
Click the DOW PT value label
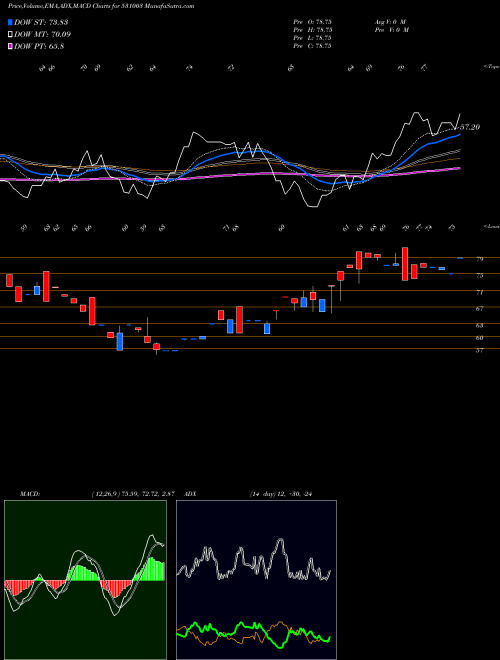(39, 47)
